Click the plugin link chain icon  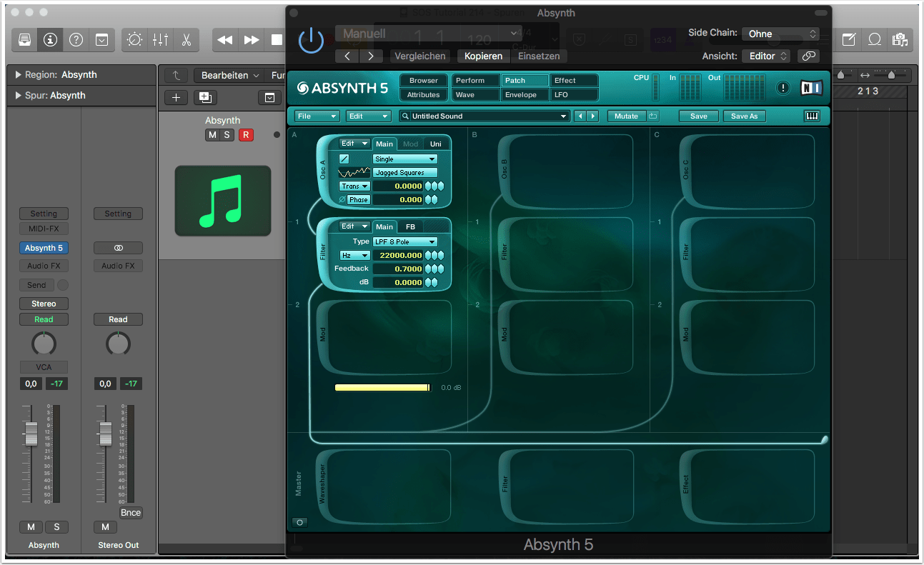(x=808, y=56)
